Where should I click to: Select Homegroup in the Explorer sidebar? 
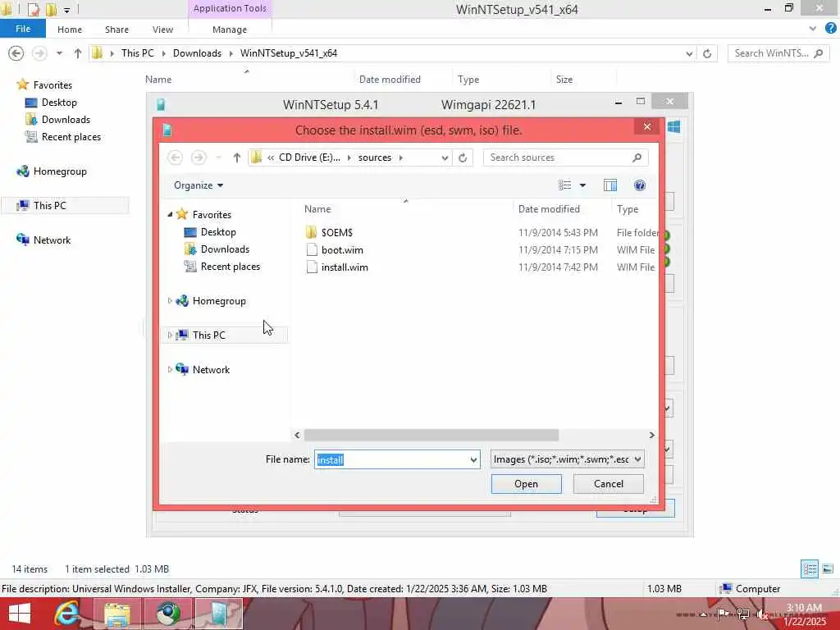59,171
